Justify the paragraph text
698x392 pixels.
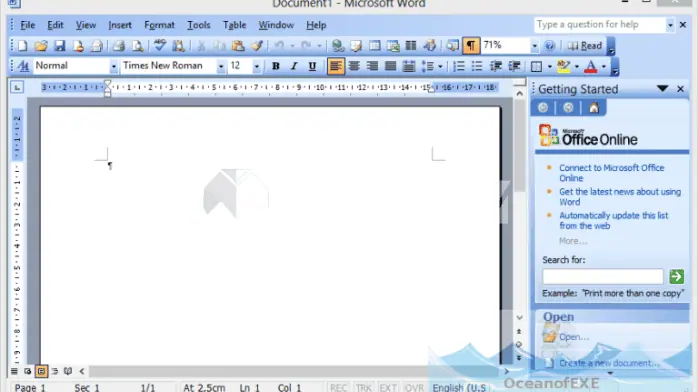pos(390,66)
